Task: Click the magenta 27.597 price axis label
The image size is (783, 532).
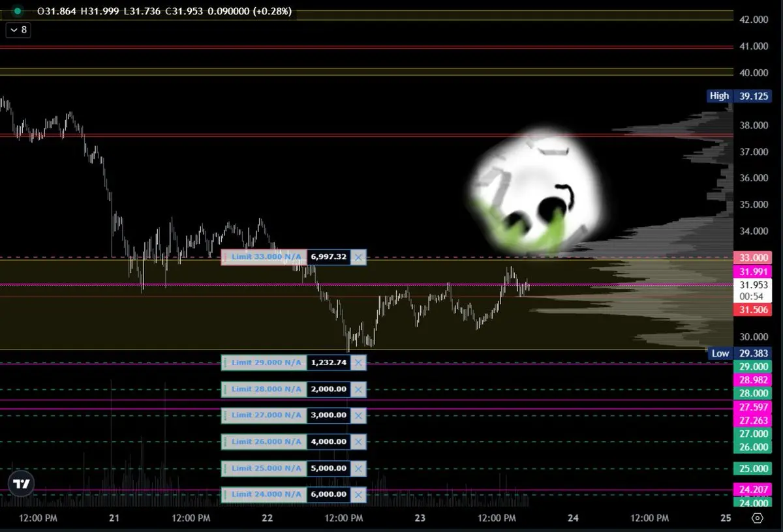Action: point(754,407)
